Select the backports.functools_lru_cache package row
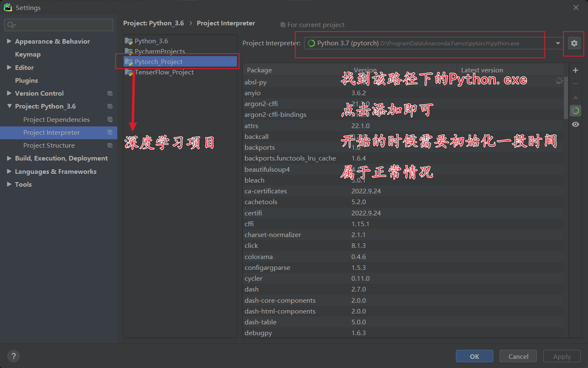 pos(403,158)
